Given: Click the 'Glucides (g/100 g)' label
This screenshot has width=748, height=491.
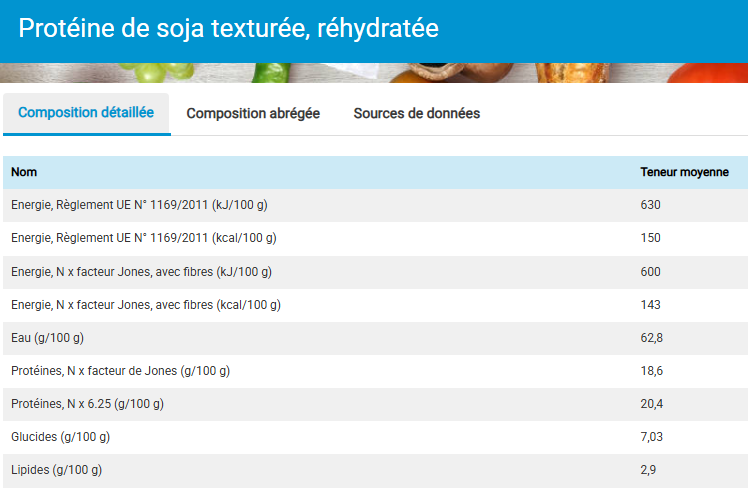Looking at the screenshot, I should [x=60, y=437].
